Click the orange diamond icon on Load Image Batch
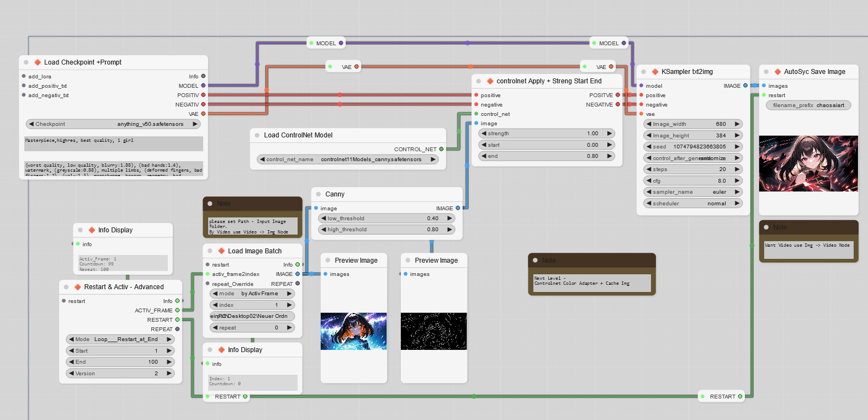Image resolution: width=868 pixels, height=420 pixels. pos(221,251)
